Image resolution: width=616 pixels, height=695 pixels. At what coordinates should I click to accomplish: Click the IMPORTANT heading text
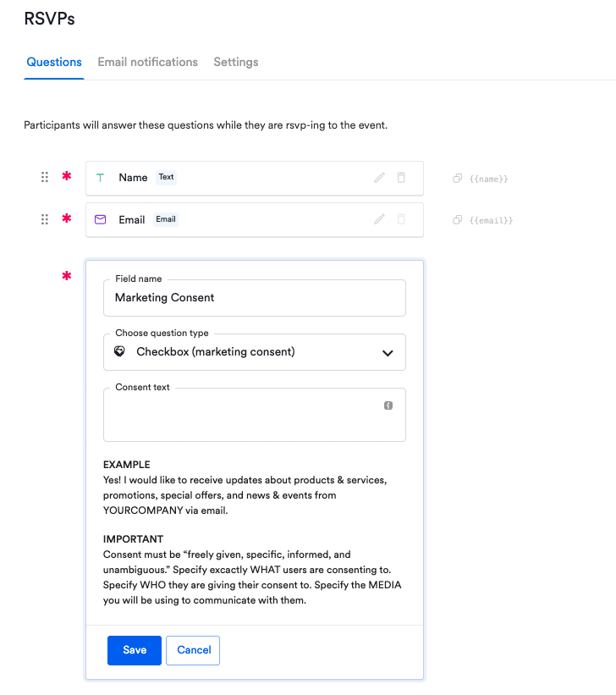tap(134, 539)
